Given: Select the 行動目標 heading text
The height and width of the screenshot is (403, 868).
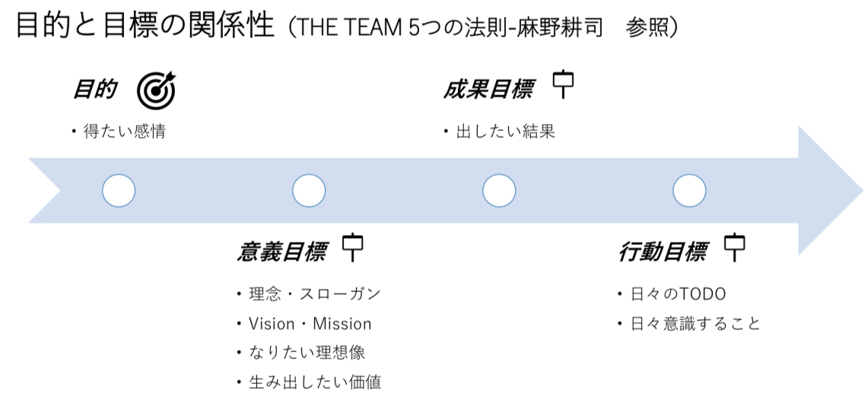Looking at the screenshot, I should [663, 252].
